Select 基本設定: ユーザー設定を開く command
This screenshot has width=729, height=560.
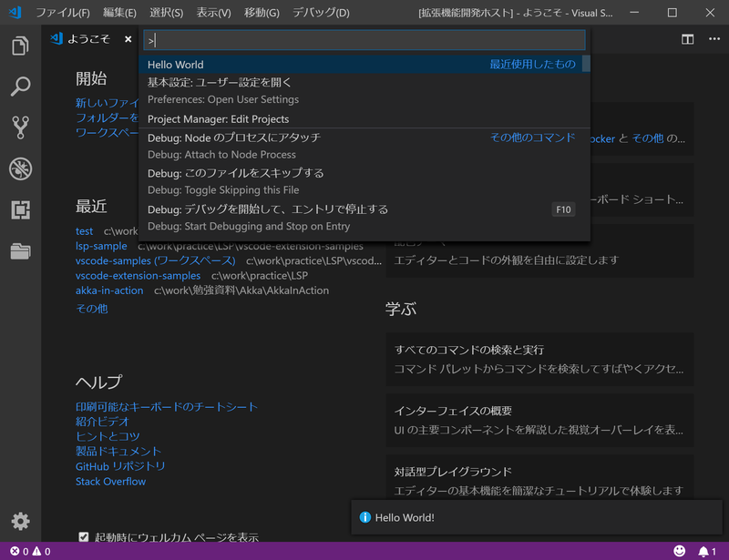click(364, 91)
